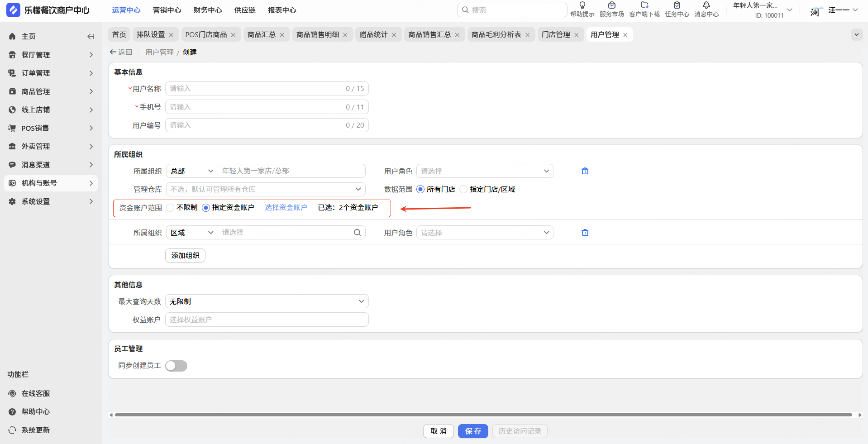The height and width of the screenshot is (444, 868).
Task: Click the 乐檬餐饮商户中心 logo icon
Action: (x=13, y=10)
